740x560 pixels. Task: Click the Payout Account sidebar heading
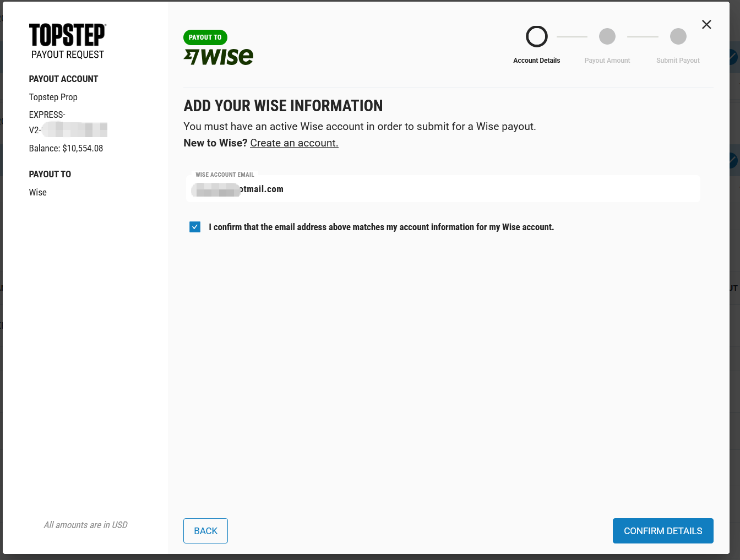(x=63, y=79)
